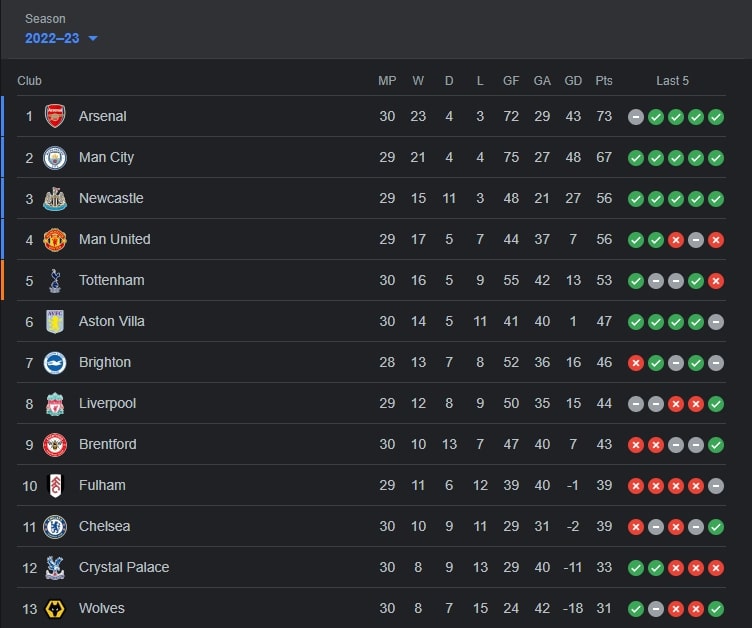Click the Arsenal club crest

[x=55, y=116]
